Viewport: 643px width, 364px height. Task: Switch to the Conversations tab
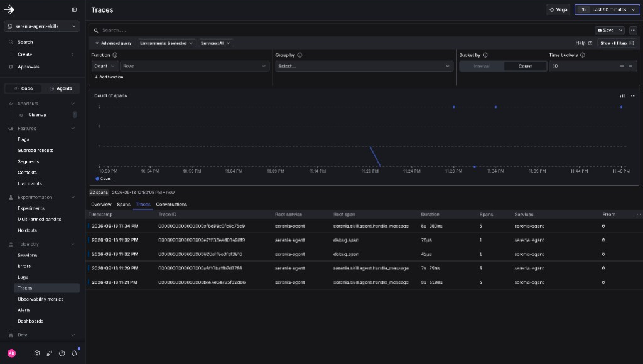click(171, 204)
